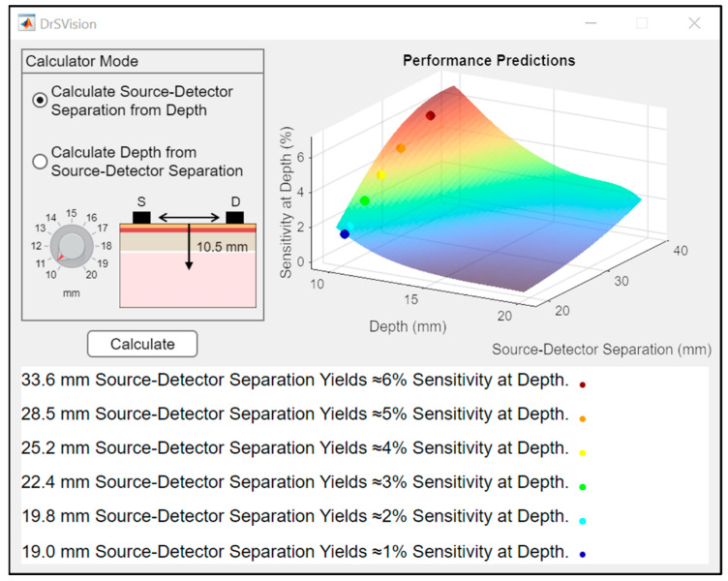The height and width of the screenshot is (581, 728).
Task: Click the 33.6 mm separation result line
Action: click(295, 380)
